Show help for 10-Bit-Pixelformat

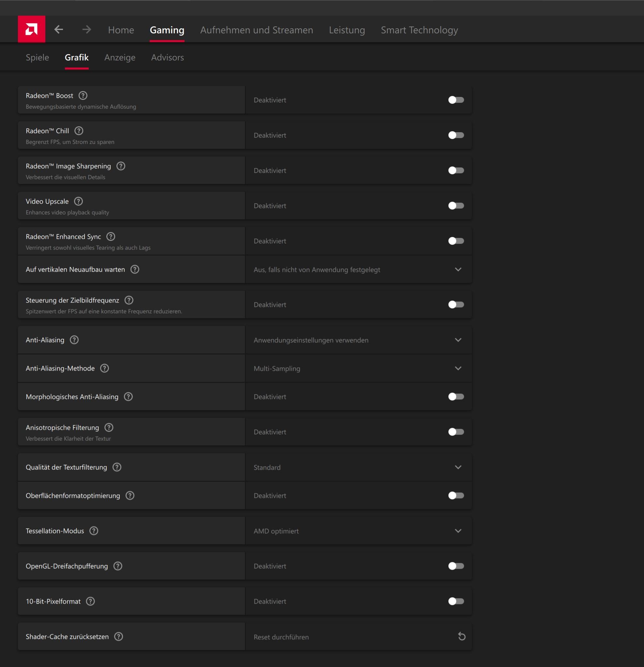coord(90,601)
